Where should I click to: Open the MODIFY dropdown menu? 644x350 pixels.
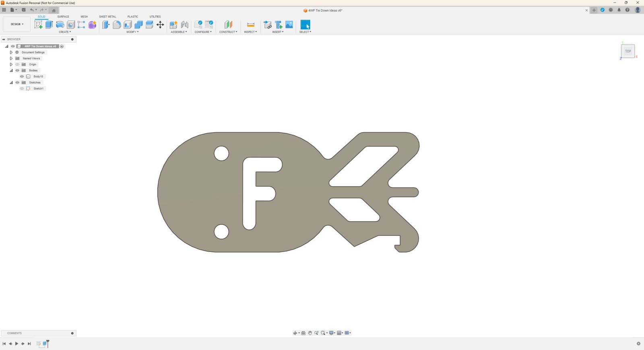pos(132,32)
